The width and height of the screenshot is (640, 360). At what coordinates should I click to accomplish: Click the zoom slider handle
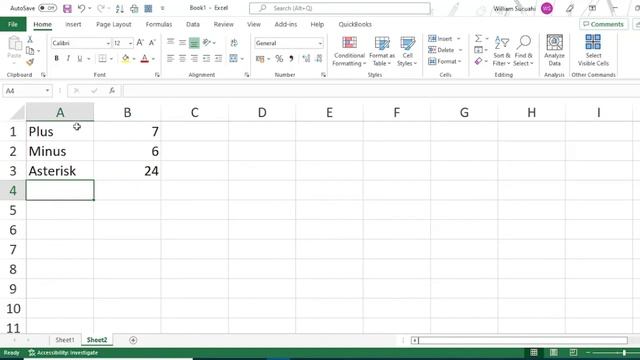pos(624,353)
